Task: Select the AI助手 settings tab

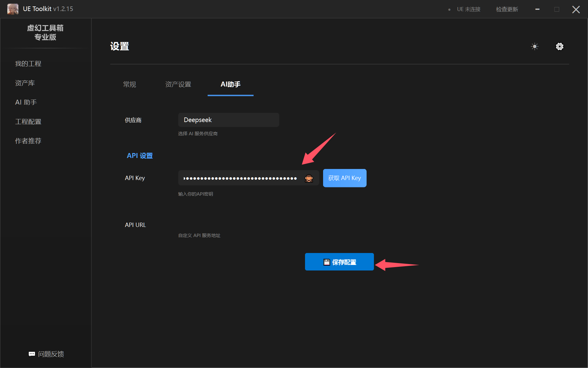Action: [x=231, y=84]
